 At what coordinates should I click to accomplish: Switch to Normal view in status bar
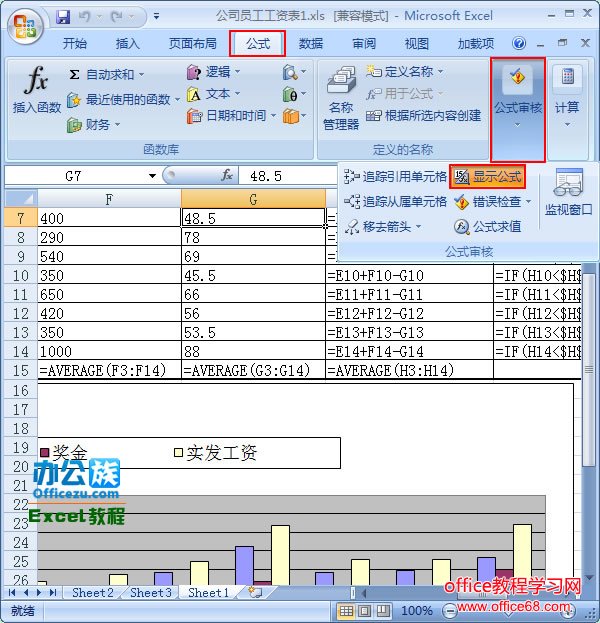[346, 611]
